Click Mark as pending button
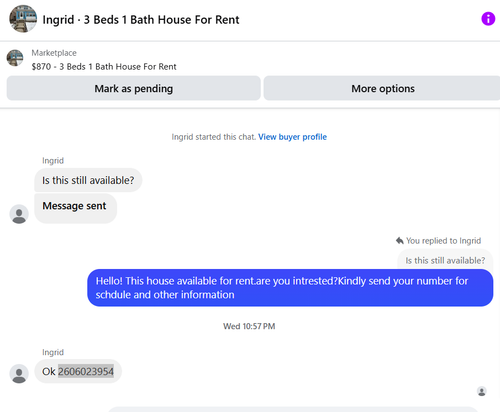This screenshot has width=500, height=412. (x=134, y=88)
